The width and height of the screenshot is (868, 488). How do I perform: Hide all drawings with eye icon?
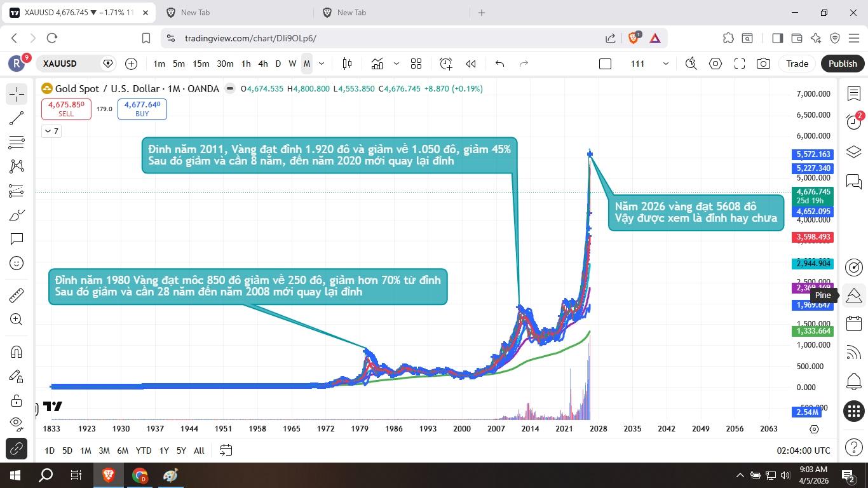click(17, 423)
